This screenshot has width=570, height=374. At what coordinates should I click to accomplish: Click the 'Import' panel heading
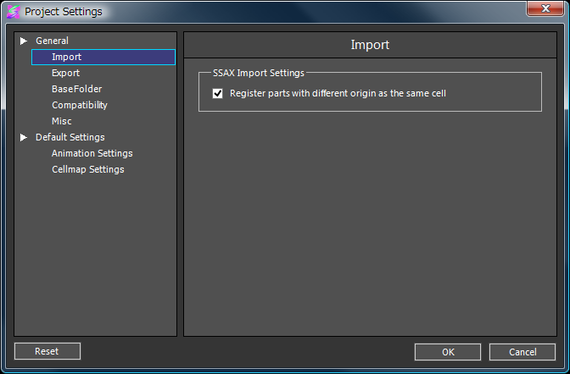(370, 45)
